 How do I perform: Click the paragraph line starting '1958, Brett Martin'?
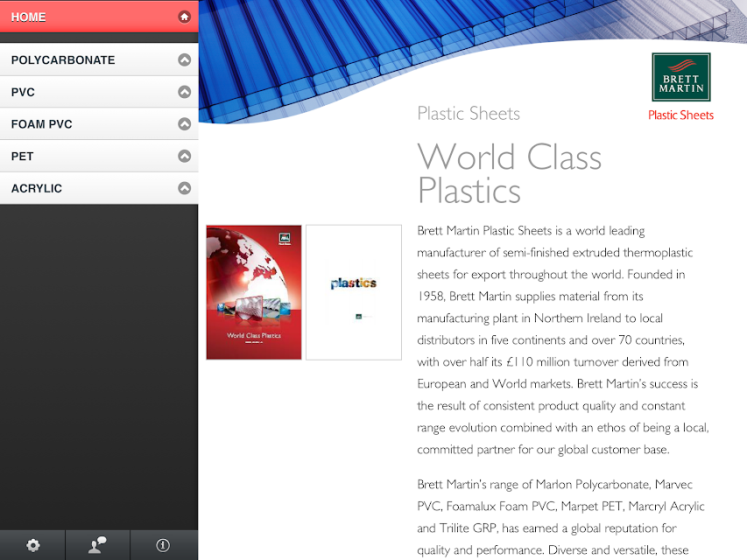click(530, 297)
